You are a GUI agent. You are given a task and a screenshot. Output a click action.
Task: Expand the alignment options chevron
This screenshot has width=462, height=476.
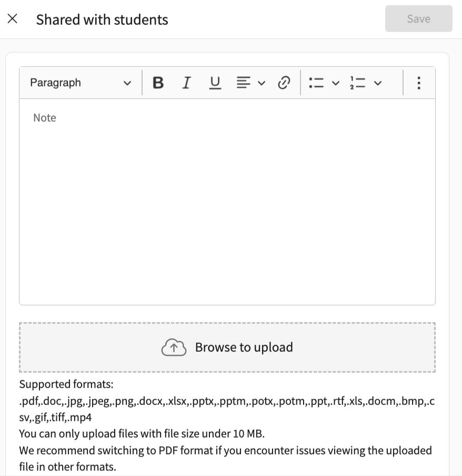(x=262, y=83)
